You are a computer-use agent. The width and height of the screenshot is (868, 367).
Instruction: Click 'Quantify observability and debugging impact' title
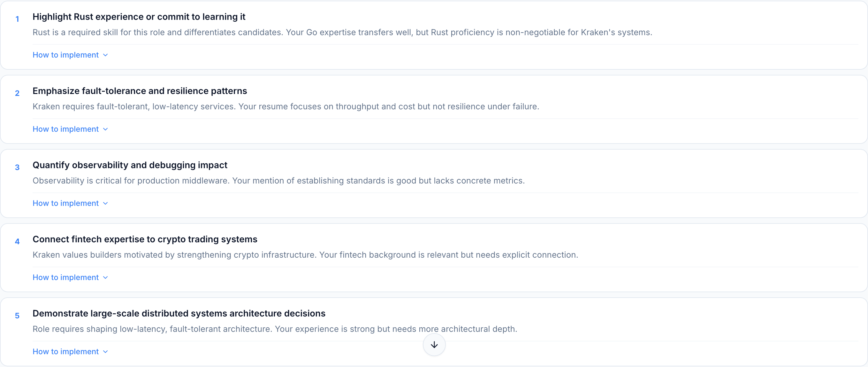click(x=130, y=165)
